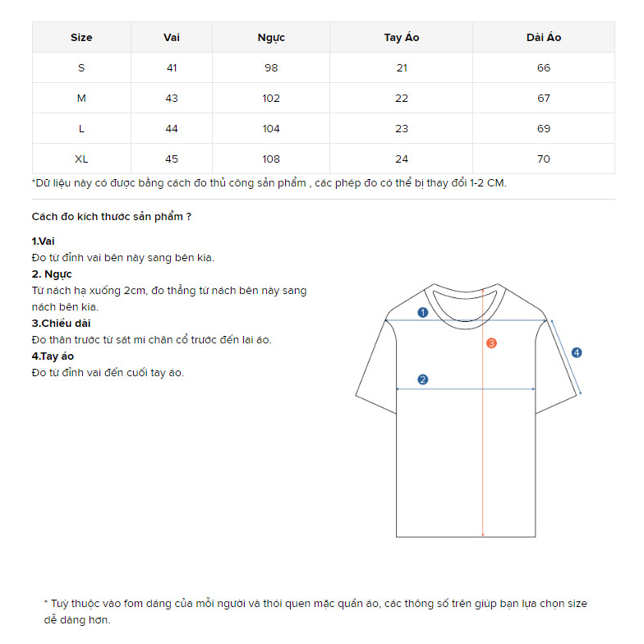Click the blue number 2 chest marker
This screenshot has height=644, width=644.
point(422,379)
